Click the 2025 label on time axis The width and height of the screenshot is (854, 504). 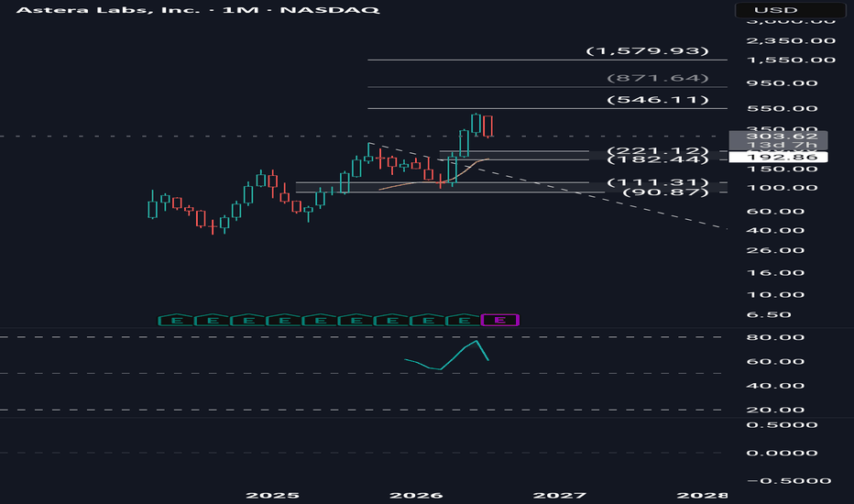pos(272,495)
